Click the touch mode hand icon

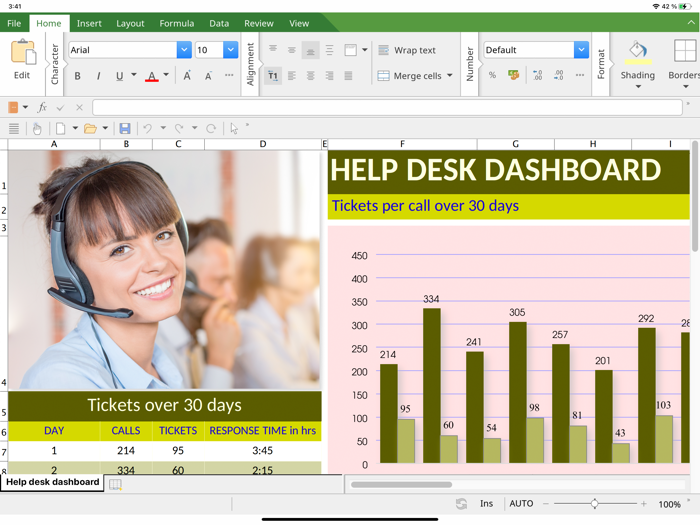(37, 129)
